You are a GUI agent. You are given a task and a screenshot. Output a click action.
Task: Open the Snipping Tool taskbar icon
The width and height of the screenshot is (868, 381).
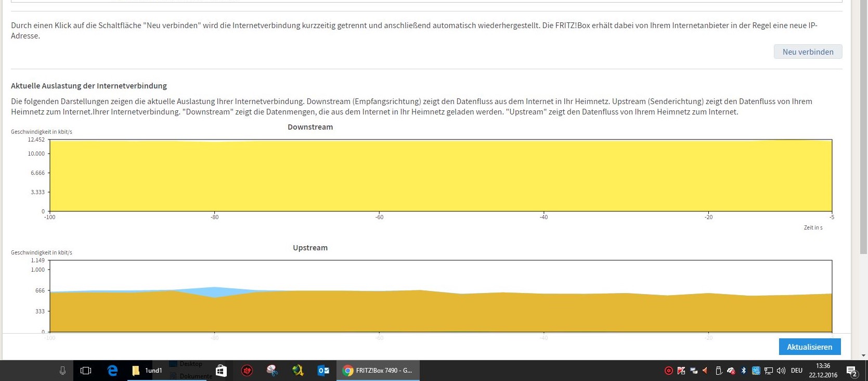tap(272, 371)
